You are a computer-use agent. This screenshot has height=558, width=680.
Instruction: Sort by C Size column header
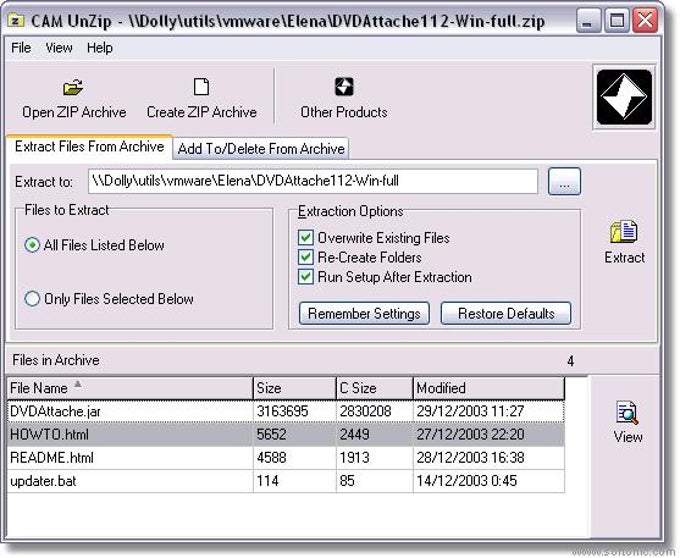pyautogui.click(x=374, y=388)
